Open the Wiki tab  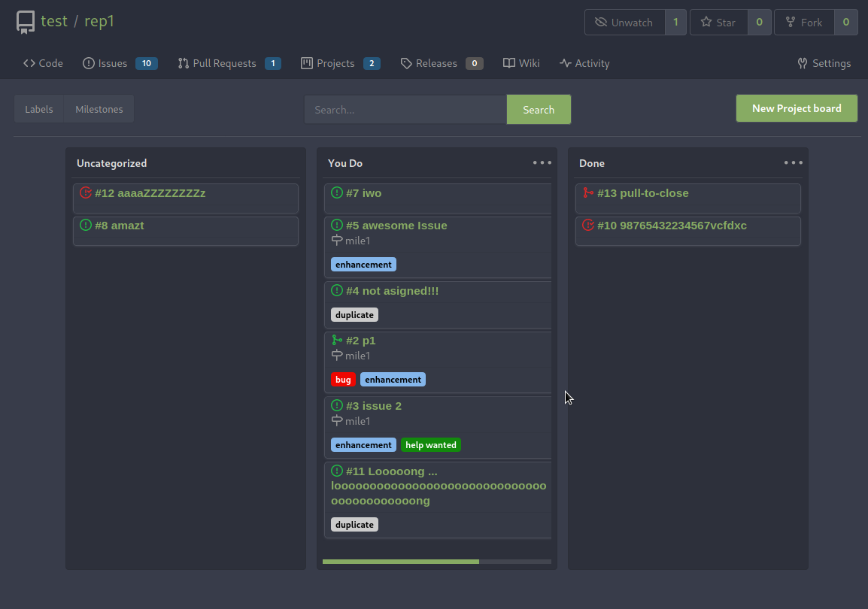(521, 63)
